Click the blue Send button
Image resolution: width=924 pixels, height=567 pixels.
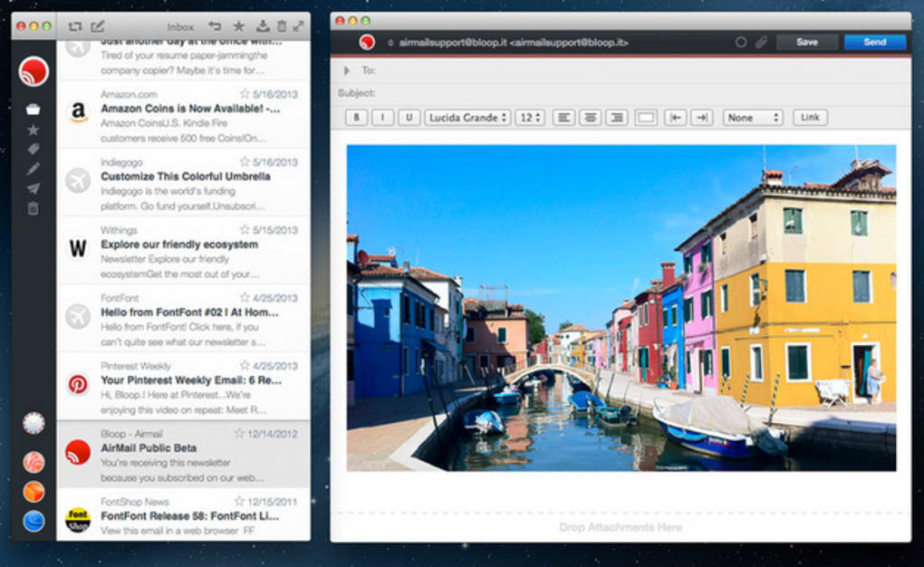(x=874, y=43)
